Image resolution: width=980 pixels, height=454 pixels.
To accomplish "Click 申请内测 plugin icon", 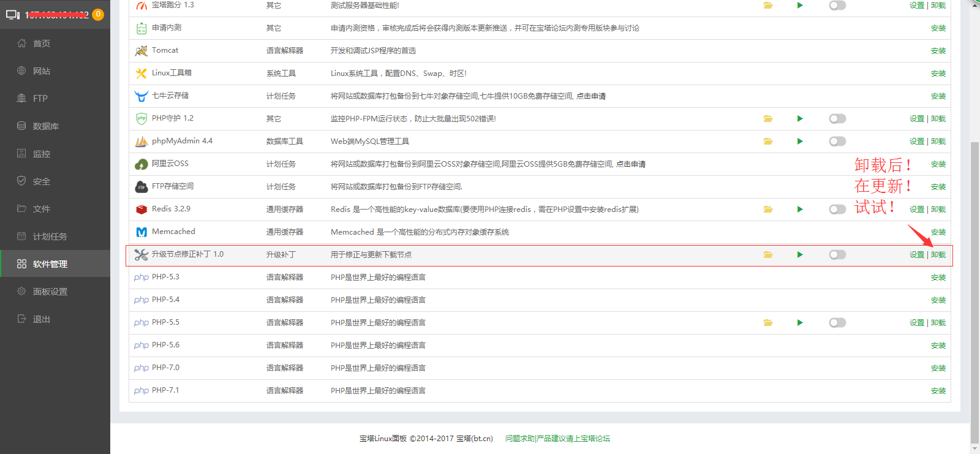I will [141, 28].
